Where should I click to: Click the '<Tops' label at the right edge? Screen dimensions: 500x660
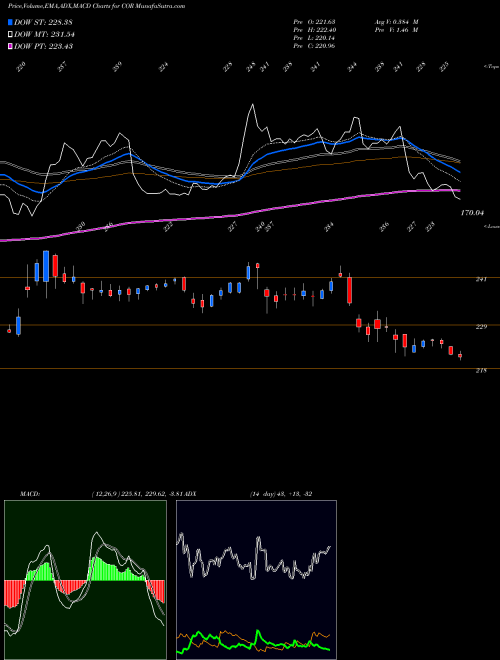point(491,67)
